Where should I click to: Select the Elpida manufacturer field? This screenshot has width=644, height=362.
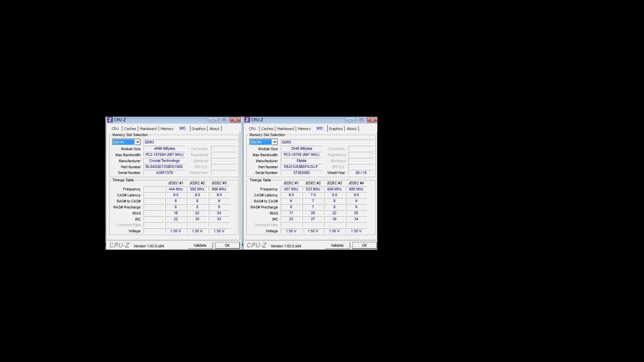(x=301, y=161)
